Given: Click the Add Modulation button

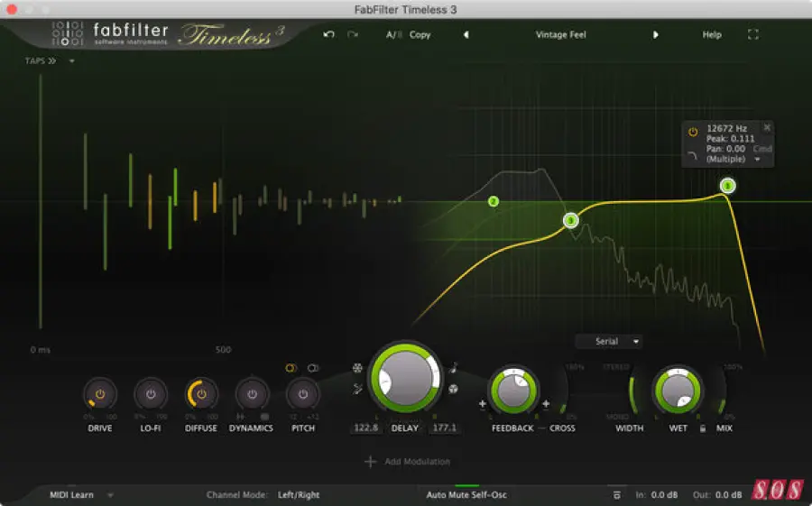Looking at the screenshot, I should click(408, 462).
